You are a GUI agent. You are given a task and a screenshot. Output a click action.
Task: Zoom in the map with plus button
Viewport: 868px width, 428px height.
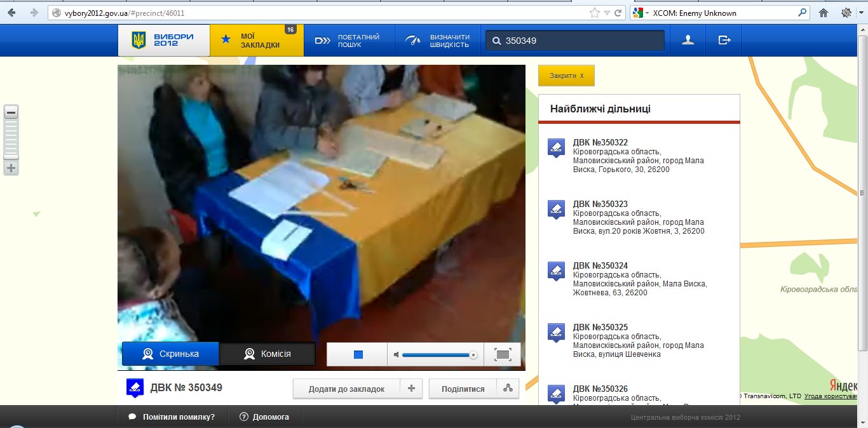click(x=11, y=168)
